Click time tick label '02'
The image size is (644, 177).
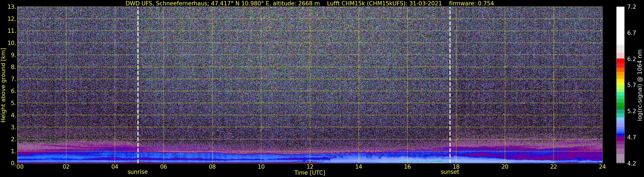(66, 167)
